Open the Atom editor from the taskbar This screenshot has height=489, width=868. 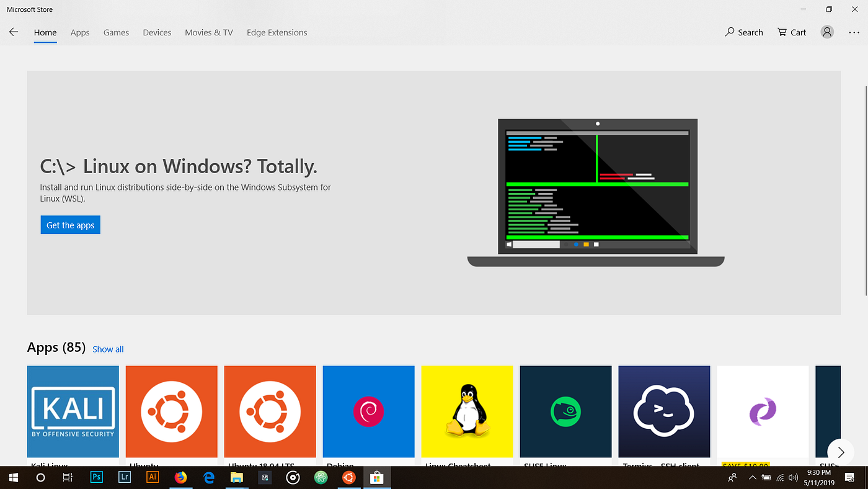(x=321, y=477)
